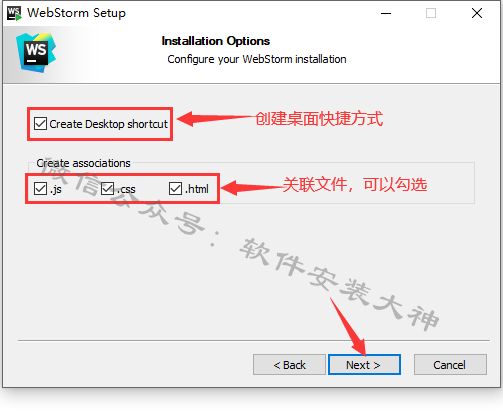Toggle the .css association checkbox
This screenshot has width=503, height=412.
tap(108, 189)
